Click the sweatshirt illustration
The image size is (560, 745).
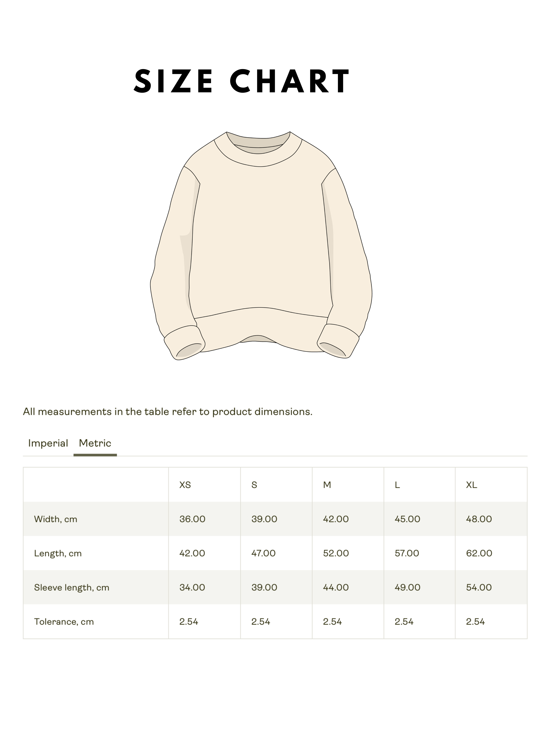[261, 246]
